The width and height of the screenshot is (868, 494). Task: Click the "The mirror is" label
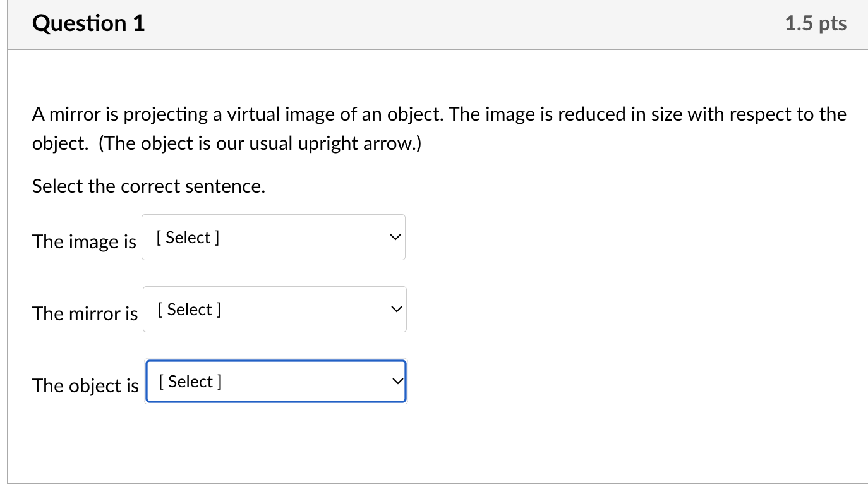(85, 313)
